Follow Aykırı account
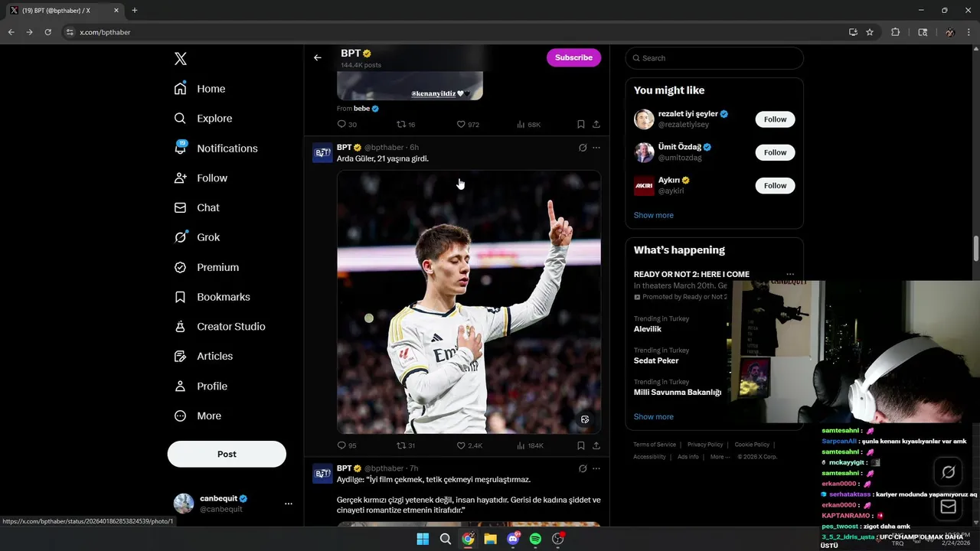This screenshot has width=980, height=551. tap(775, 185)
